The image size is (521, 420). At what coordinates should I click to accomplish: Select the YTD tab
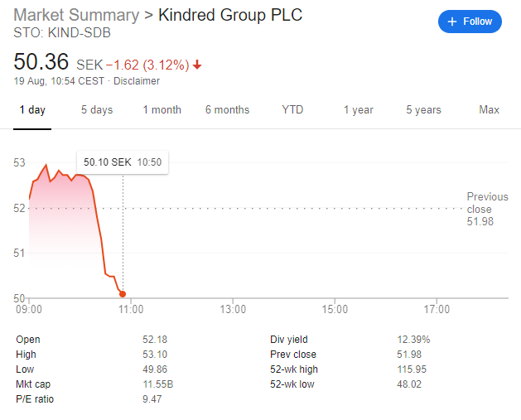tap(292, 110)
